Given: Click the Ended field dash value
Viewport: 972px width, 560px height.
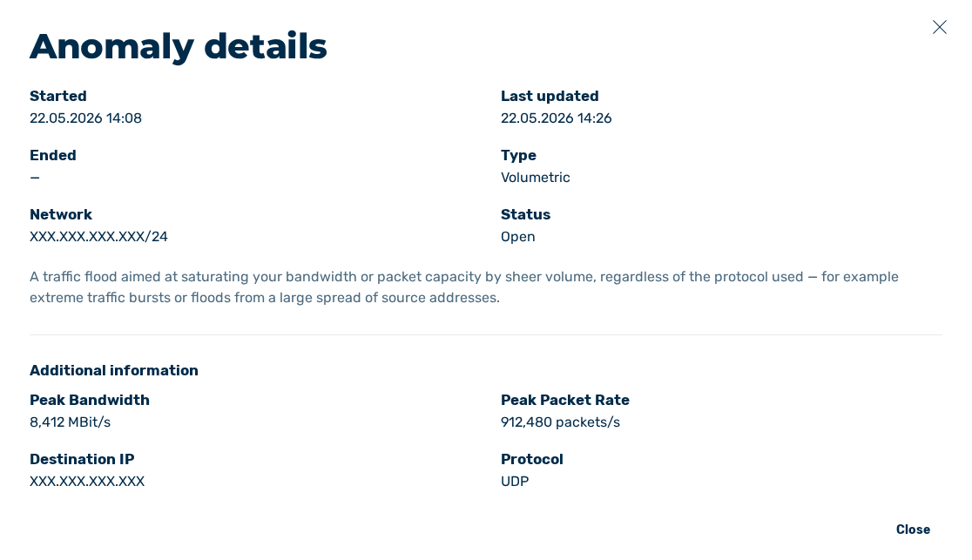Looking at the screenshot, I should [x=35, y=178].
